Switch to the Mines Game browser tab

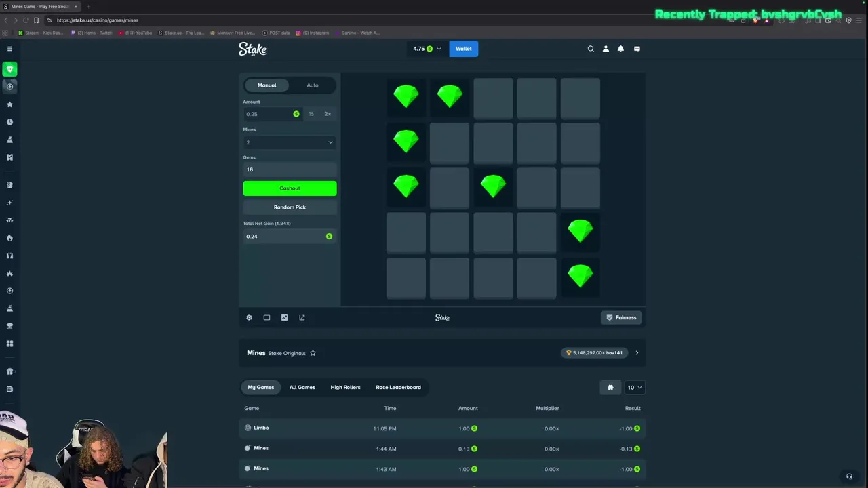41,6
